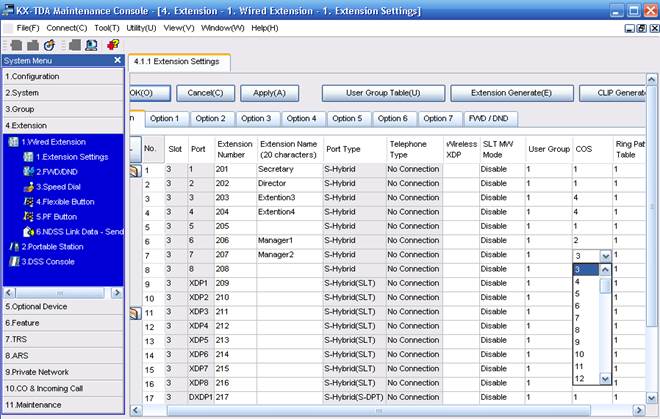The width and height of the screenshot is (660, 419).
Task: Switch to the Option 5 tab
Action: [x=347, y=119]
